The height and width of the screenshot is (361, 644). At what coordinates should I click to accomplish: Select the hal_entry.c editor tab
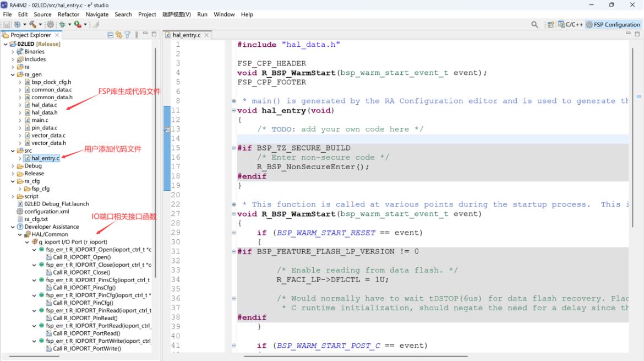pos(187,35)
